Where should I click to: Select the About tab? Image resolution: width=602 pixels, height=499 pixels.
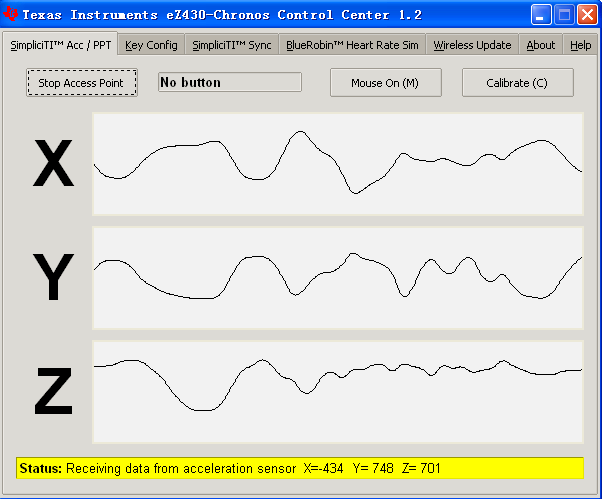[541, 45]
